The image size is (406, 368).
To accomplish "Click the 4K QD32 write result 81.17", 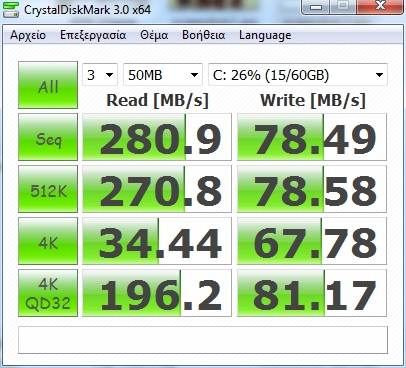I will [312, 293].
